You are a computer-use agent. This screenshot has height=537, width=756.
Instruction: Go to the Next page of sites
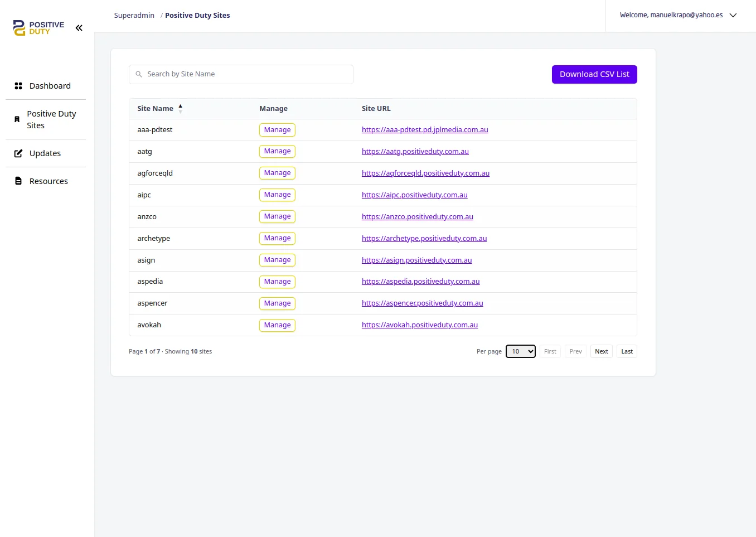click(x=601, y=351)
